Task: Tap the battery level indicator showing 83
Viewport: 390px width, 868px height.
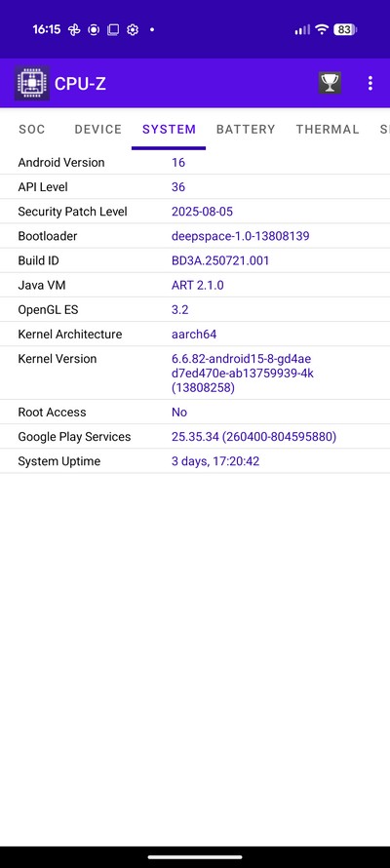Action: 344,29
